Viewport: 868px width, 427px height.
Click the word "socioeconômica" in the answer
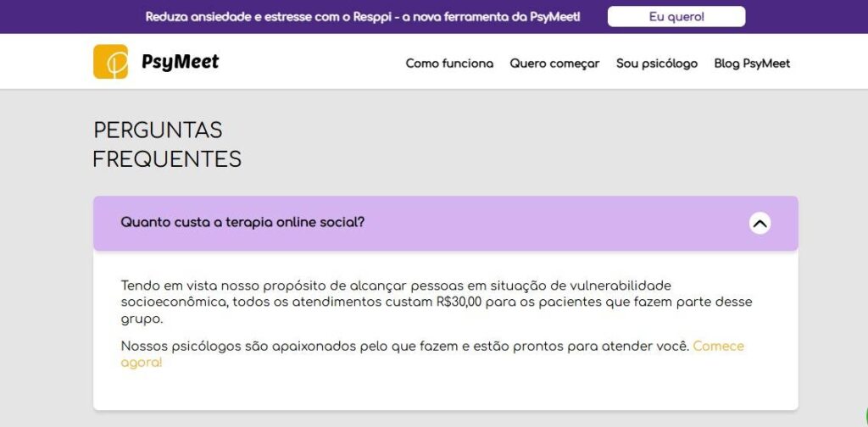(x=172, y=302)
